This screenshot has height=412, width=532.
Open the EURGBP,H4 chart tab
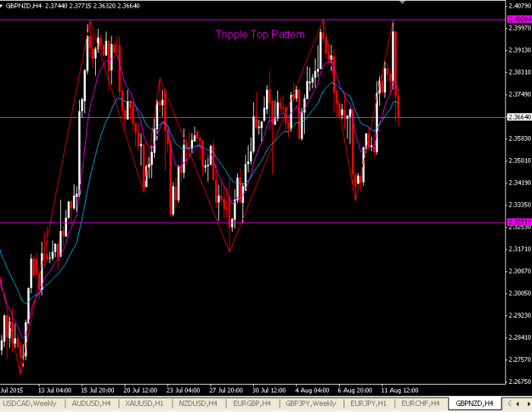tap(252, 404)
